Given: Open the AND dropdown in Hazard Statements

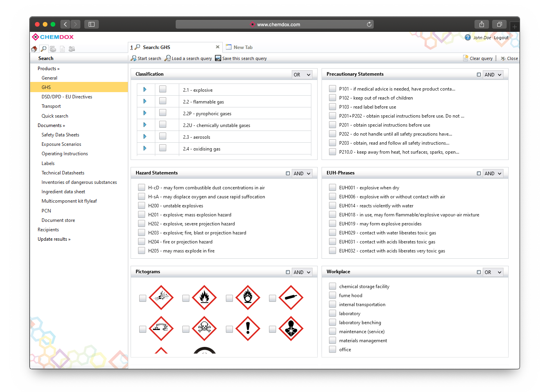Looking at the screenshot, I should coord(302,173).
